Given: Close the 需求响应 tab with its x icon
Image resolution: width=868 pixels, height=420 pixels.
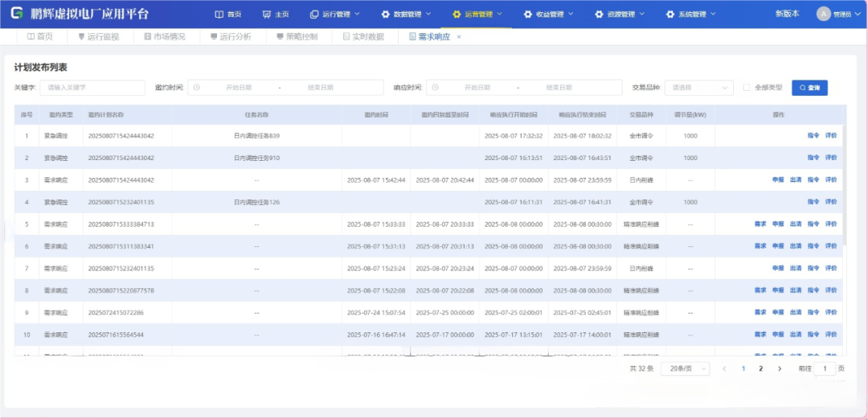Looking at the screenshot, I should pyautogui.click(x=459, y=37).
